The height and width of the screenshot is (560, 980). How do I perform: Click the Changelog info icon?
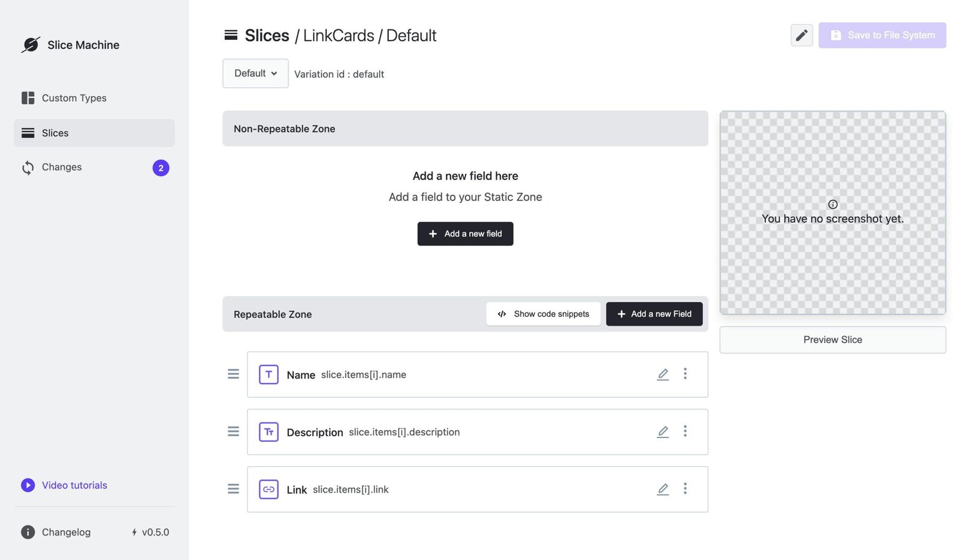coord(28,532)
